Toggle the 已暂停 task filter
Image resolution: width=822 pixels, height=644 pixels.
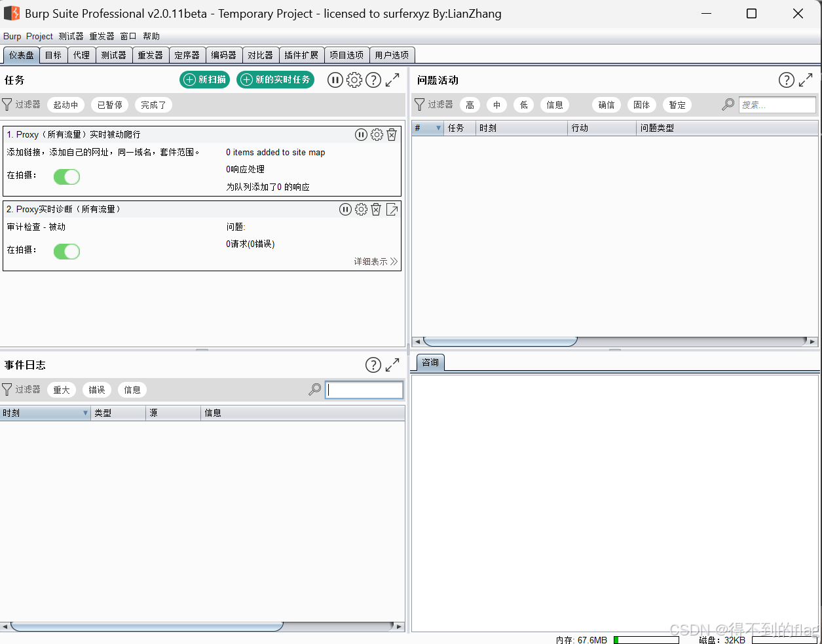(x=109, y=105)
